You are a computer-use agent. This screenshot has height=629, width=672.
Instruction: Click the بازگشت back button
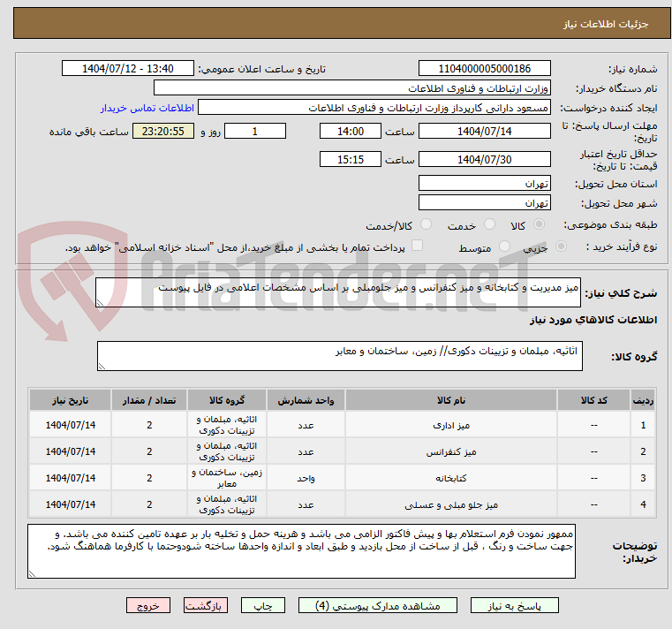tap(206, 606)
